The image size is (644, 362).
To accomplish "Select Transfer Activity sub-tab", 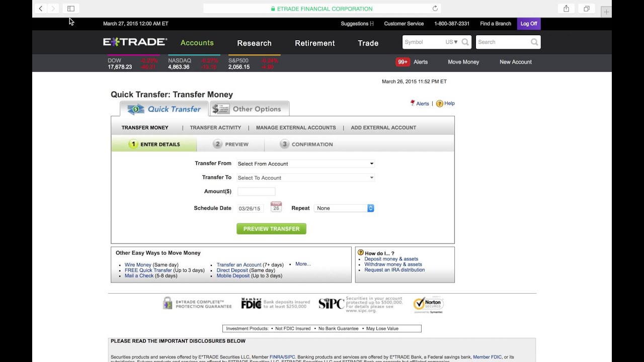I will click(215, 128).
